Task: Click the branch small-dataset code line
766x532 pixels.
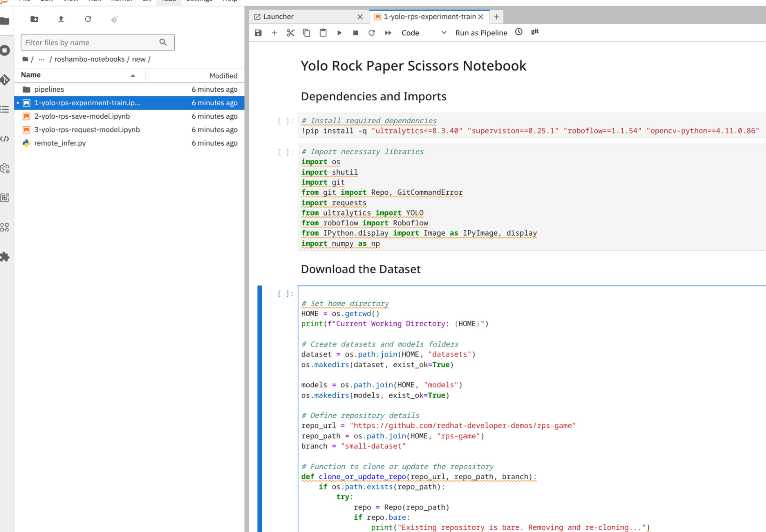Action: pyautogui.click(x=353, y=446)
